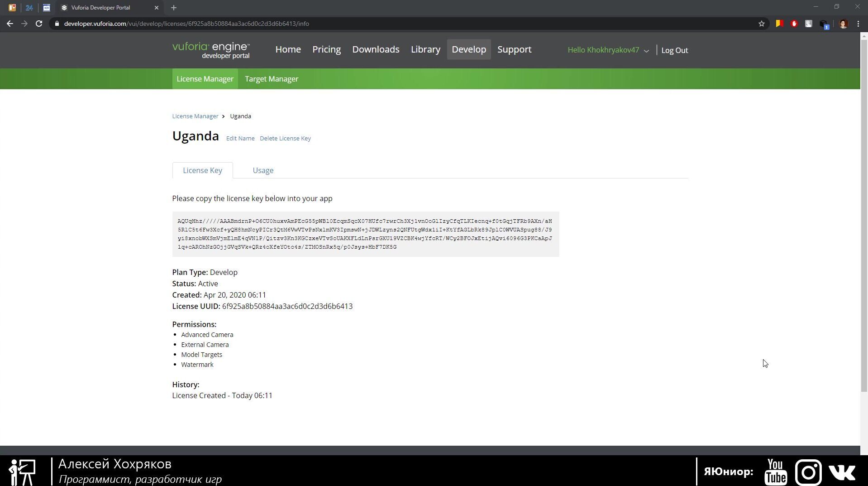This screenshot has height=486, width=868.
Task: Click the 'Active' status value
Action: (208, 284)
